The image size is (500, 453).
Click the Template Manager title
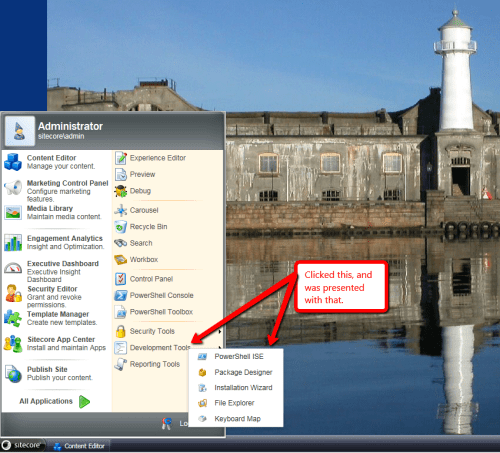coord(58,314)
